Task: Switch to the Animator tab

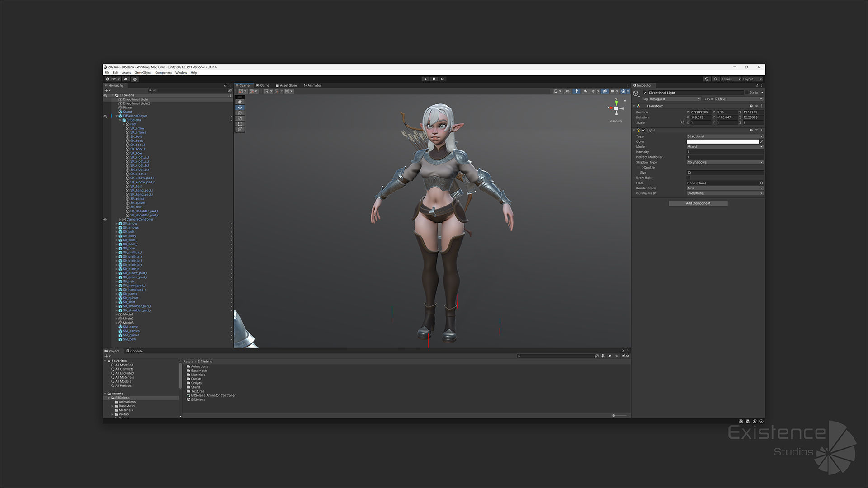Action: point(313,85)
